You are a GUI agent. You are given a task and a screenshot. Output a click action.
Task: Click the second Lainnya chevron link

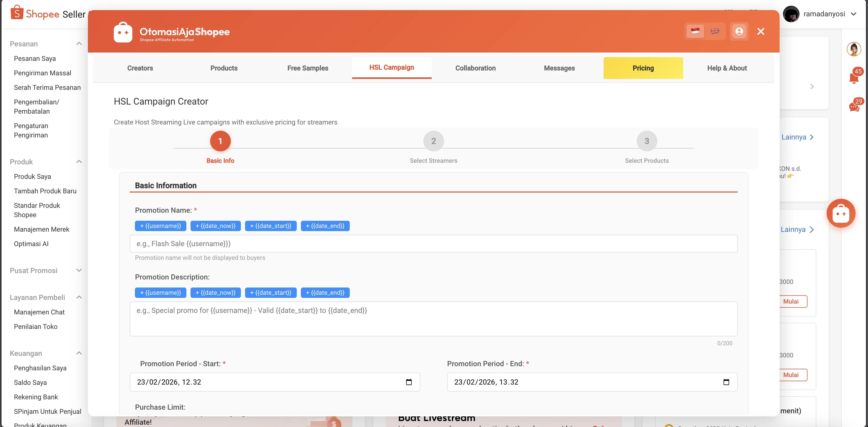coord(797,229)
